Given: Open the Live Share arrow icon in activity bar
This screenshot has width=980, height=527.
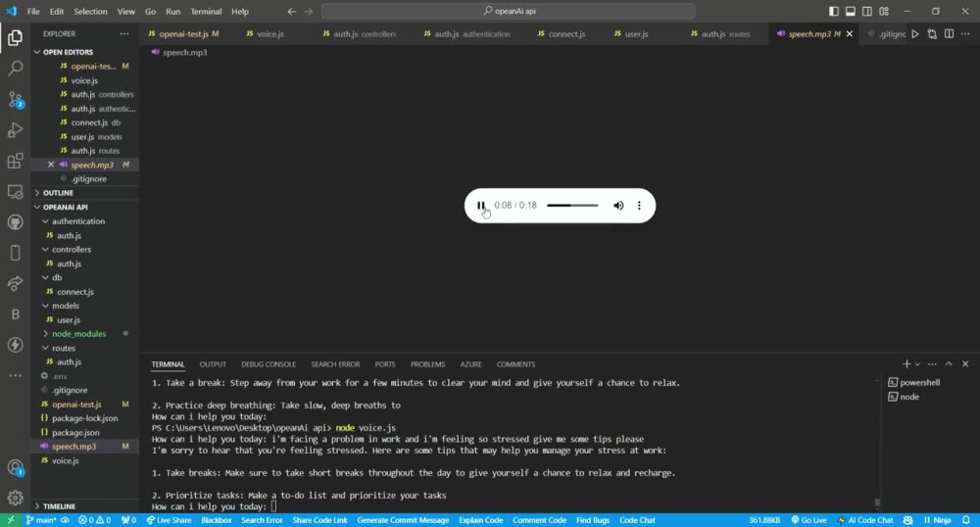Looking at the screenshot, I should point(15,283).
